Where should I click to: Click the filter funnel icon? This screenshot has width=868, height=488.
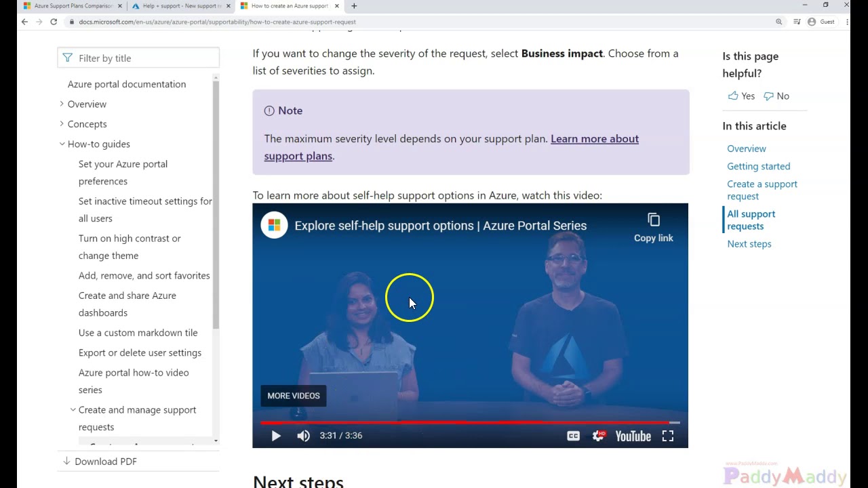(x=67, y=58)
